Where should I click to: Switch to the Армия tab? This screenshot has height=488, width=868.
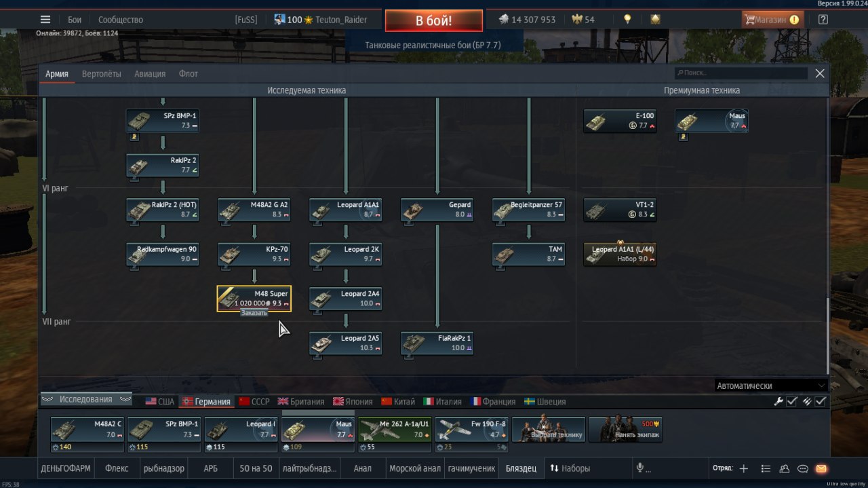[x=57, y=73]
